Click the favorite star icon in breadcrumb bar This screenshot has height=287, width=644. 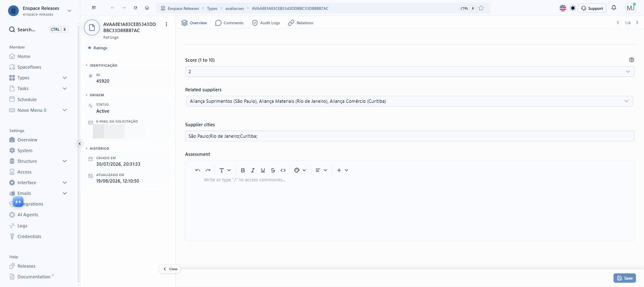pos(481,8)
